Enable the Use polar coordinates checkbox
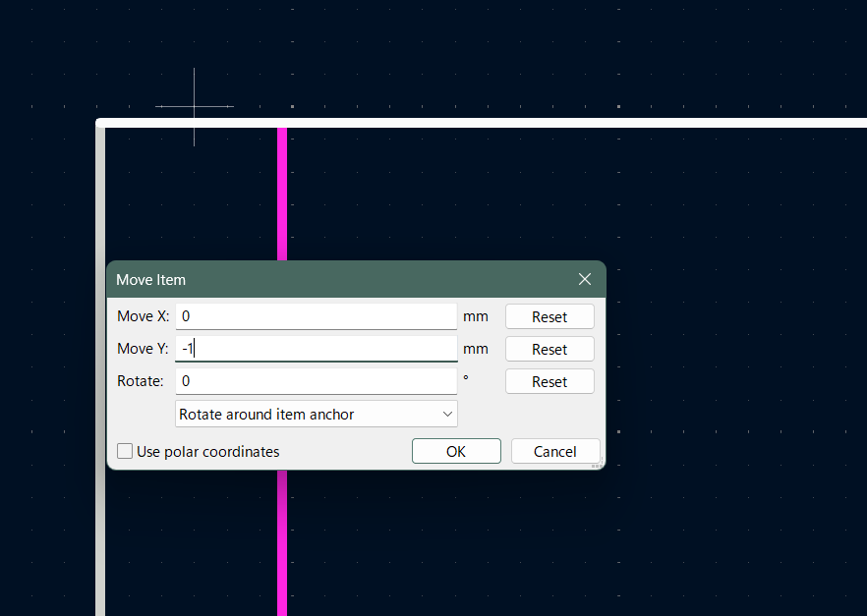Screen dimensions: 867x616 coord(126,452)
